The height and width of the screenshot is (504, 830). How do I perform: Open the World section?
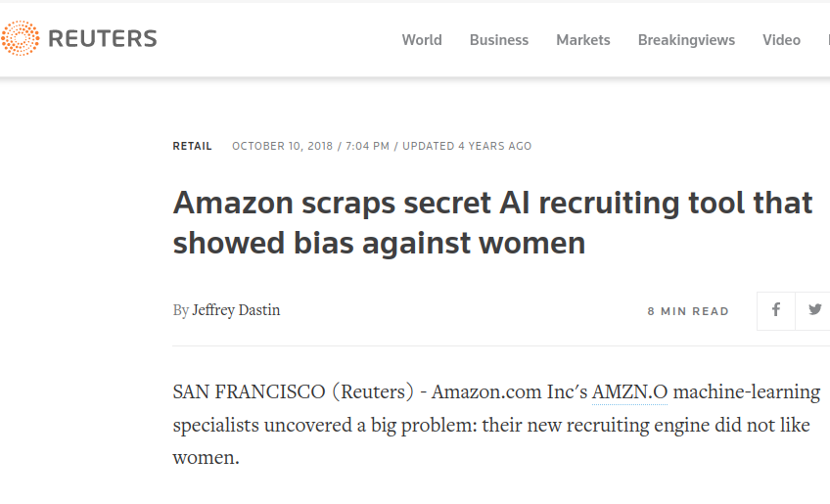point(422,40)
